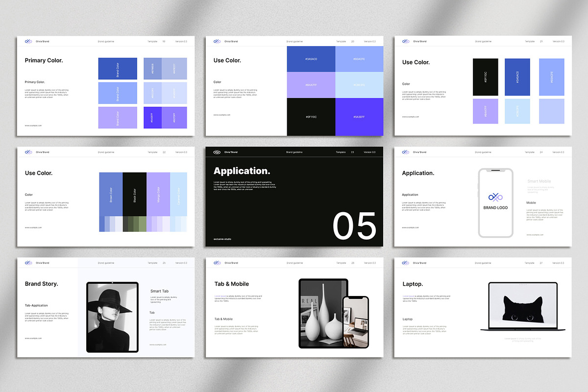Click the large white 'Application.' heading

[242, 171]
